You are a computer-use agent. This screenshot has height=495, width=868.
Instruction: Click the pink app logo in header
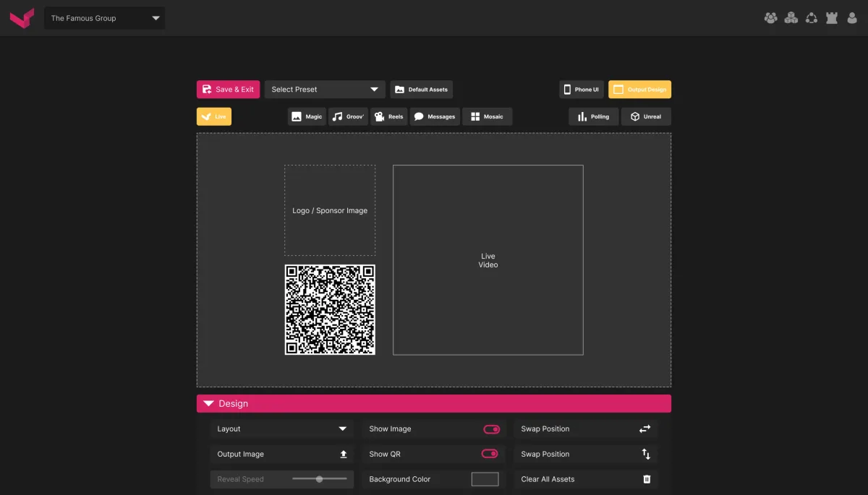coord(22,18)
